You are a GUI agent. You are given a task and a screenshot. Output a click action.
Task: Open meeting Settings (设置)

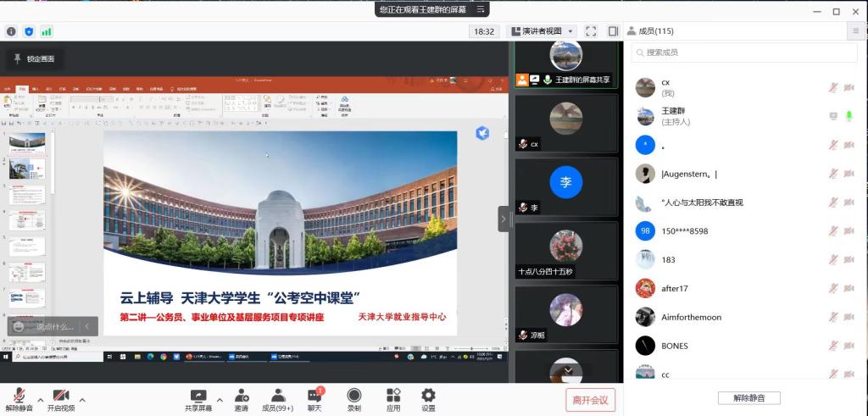tap(428, 399)
